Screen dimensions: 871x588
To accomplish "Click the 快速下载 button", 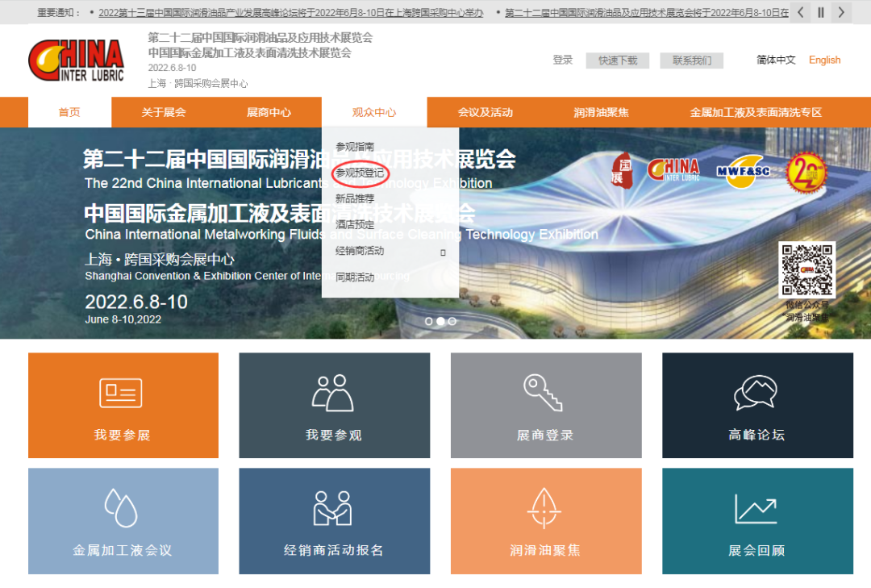I will click(618, 60).
